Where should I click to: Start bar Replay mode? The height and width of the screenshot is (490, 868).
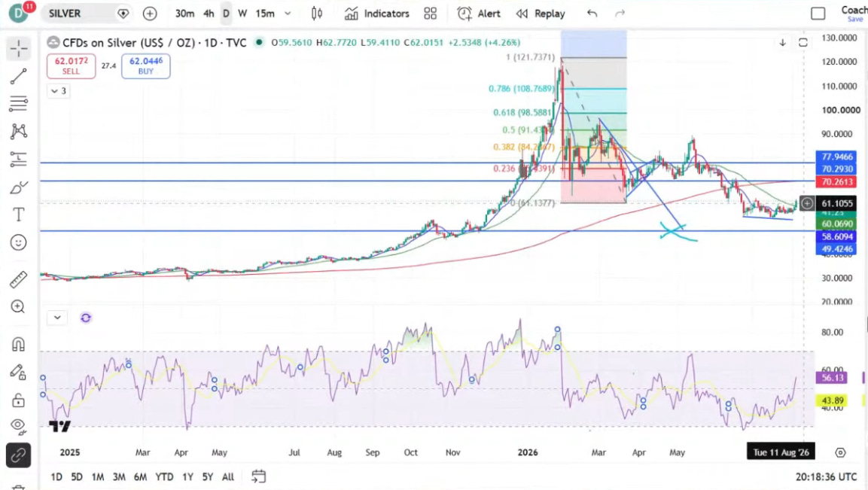pyautogui.click(x=541, y=14)
